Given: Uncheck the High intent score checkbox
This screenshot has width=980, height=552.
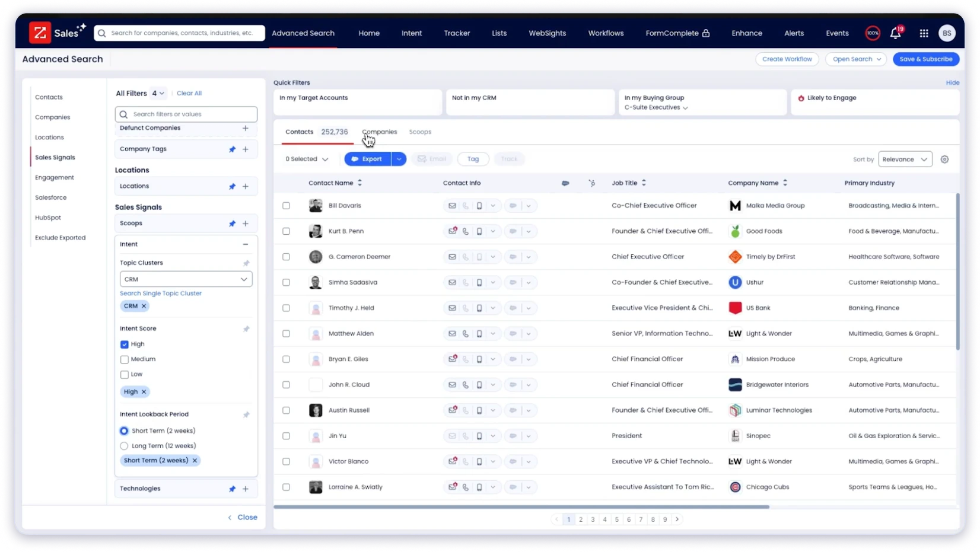Looking at the screenshot, I should click(x=124, y=344).
